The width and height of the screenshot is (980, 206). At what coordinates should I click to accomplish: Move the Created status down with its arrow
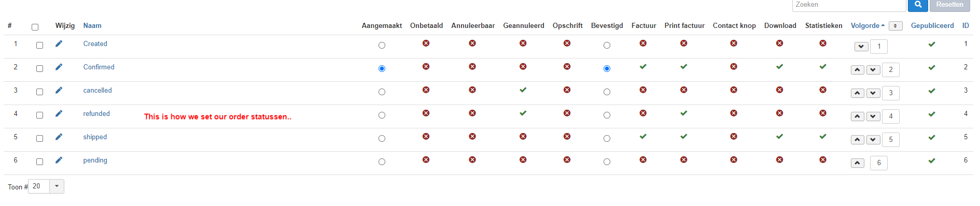861,47
